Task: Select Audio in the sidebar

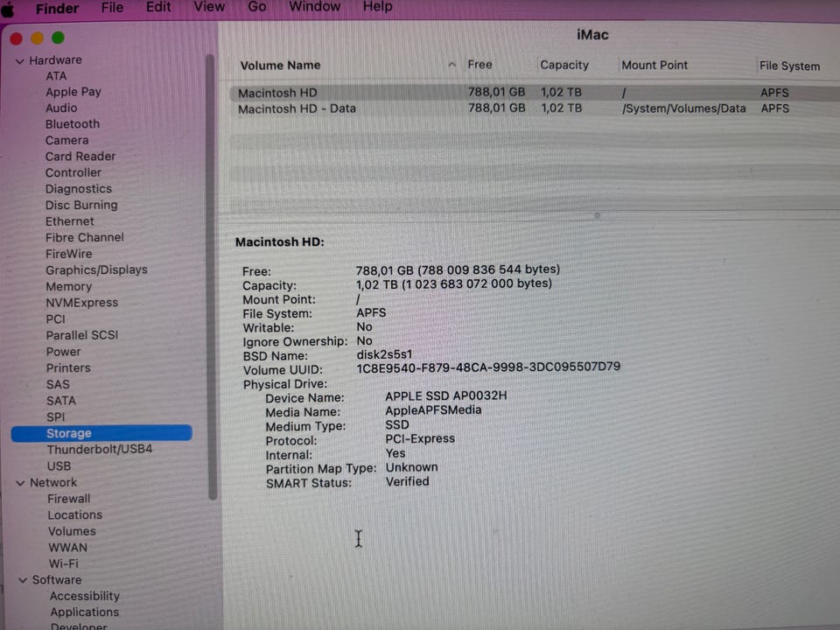Action: coord(61,108)
